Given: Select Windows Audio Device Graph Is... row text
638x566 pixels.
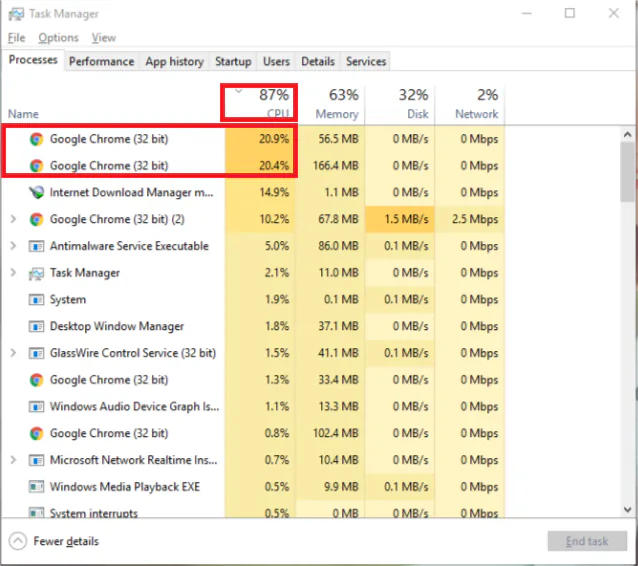Looking at the screenshot, I should click(134, 407).
